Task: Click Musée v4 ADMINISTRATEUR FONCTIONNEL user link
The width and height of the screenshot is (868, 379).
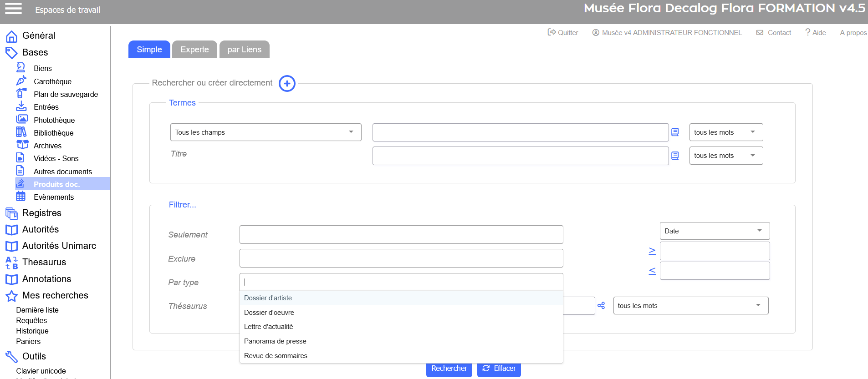Action: click(x=667, y=33)
